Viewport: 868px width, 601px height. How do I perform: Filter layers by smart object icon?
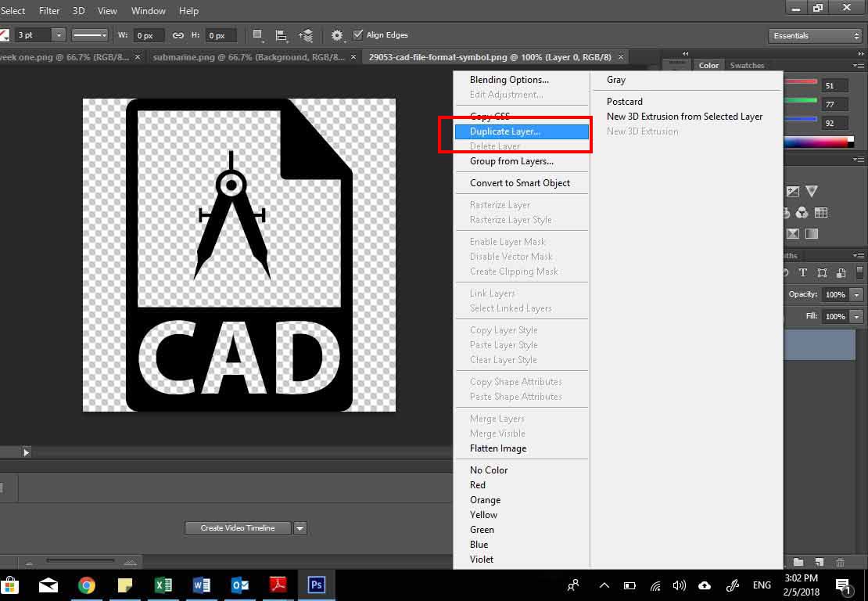click(841, 272)
